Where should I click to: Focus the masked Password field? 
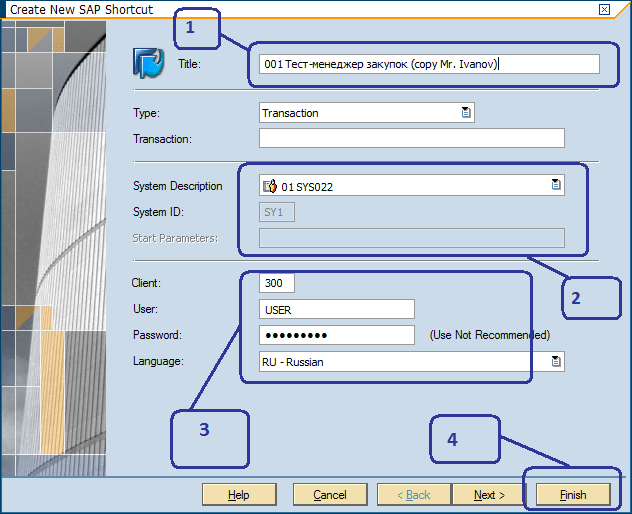(336, 335)
